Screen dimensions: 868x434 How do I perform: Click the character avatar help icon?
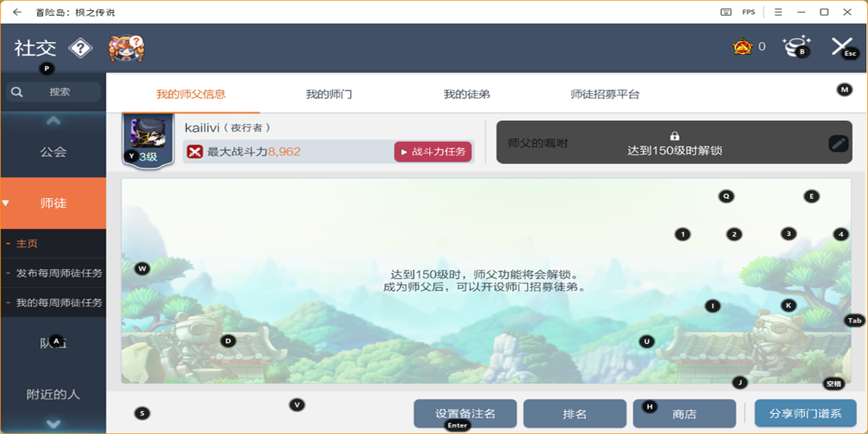click(127, 48)
